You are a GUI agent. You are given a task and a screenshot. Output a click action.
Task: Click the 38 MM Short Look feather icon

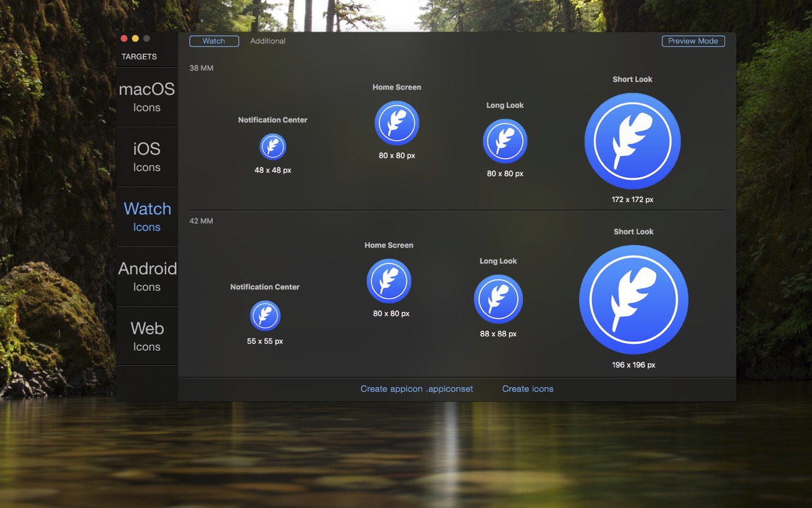[x=632, y=141]
